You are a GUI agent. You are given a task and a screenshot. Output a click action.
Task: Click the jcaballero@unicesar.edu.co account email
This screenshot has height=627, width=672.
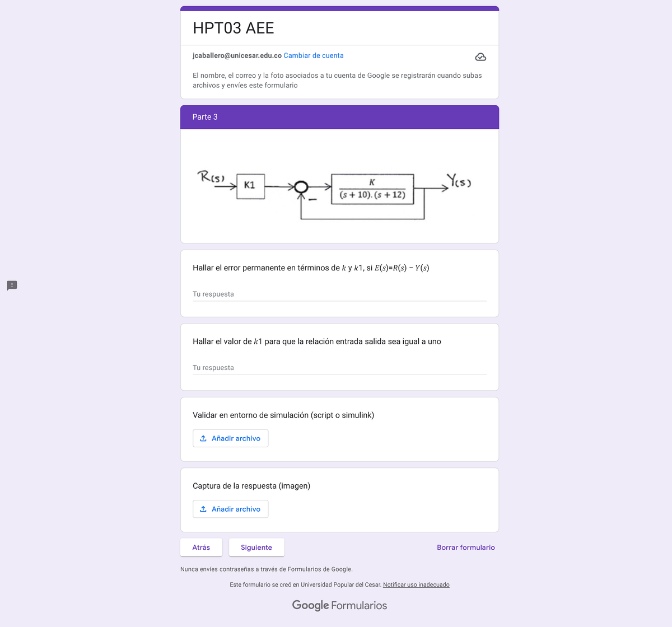pos(237,55)
